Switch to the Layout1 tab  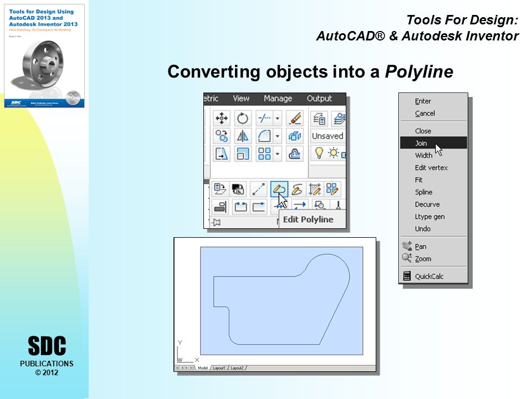pyautogui.click(x=219, y=368)
